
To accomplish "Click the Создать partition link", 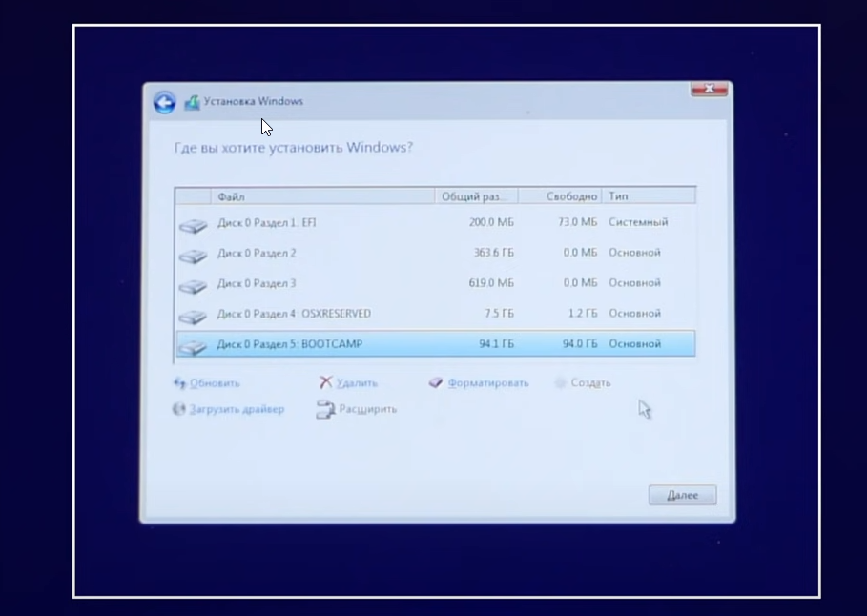I will (x=589, y=383).
